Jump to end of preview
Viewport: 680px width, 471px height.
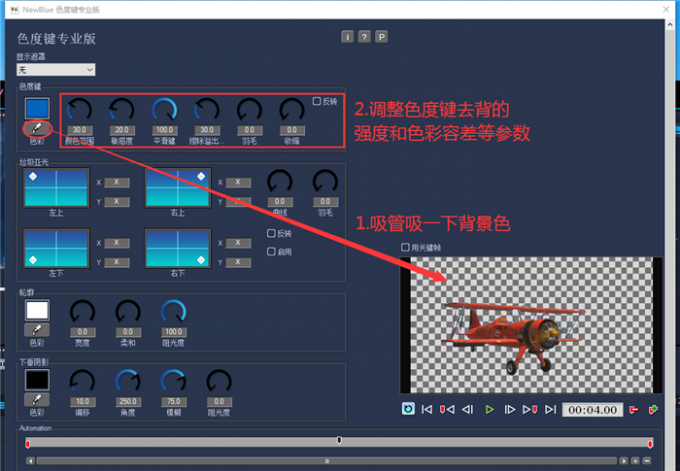point(550,409)
